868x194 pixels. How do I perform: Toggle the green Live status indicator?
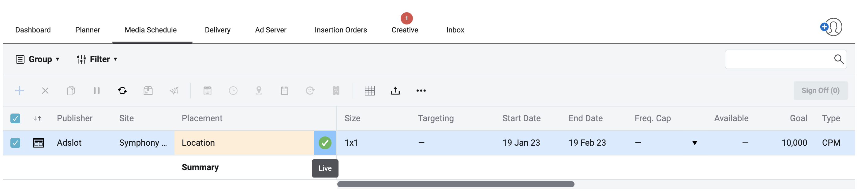click(x=325, y=143)
